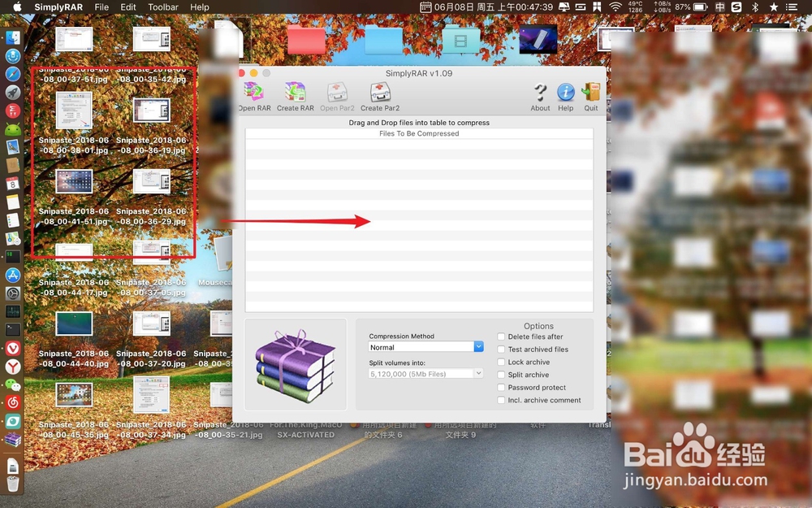
Task: Open System Preferences in the Dock
Action: (13, 293)
